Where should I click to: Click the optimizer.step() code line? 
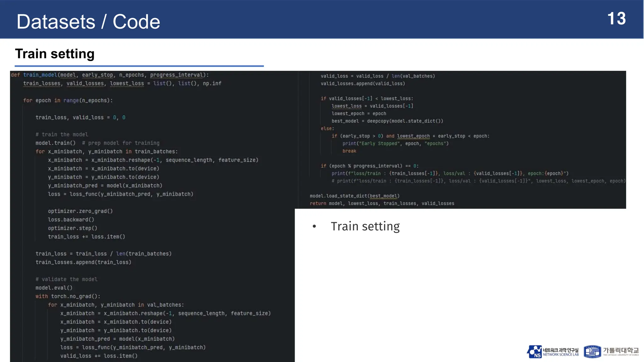pyautogui.click(x=73, y=228)
